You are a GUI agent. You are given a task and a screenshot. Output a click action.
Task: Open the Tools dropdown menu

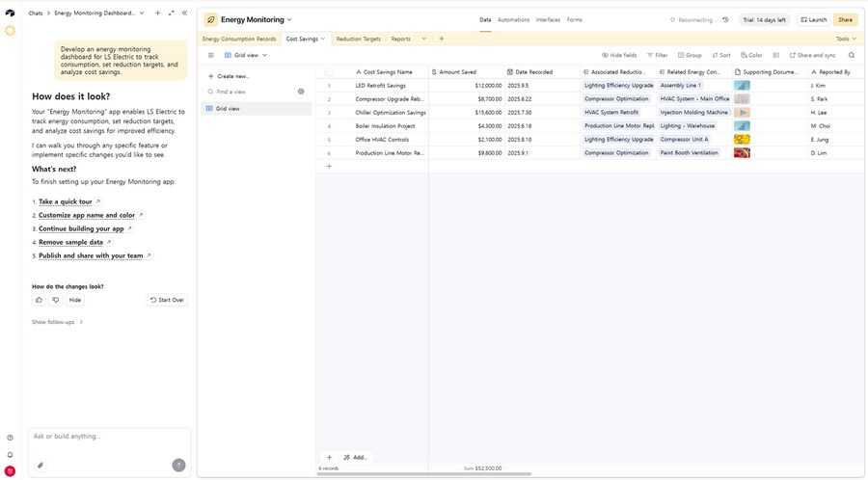coord(845,39)
